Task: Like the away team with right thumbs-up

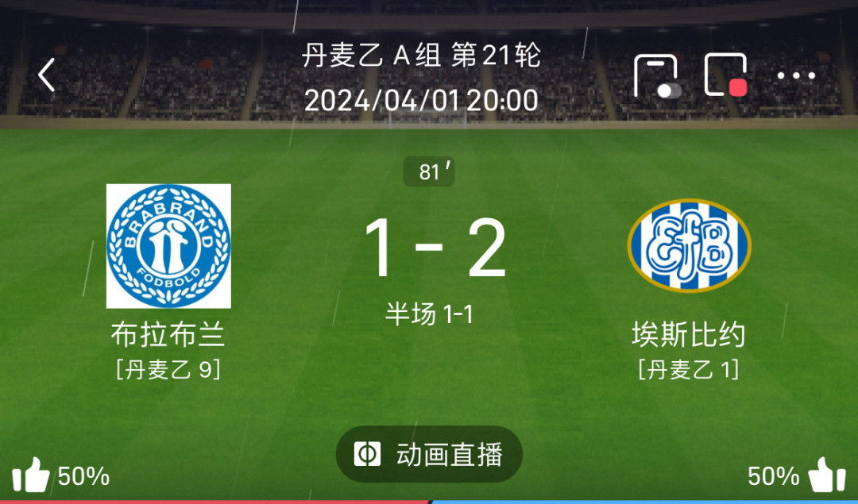Action: (x=827, y=475)
